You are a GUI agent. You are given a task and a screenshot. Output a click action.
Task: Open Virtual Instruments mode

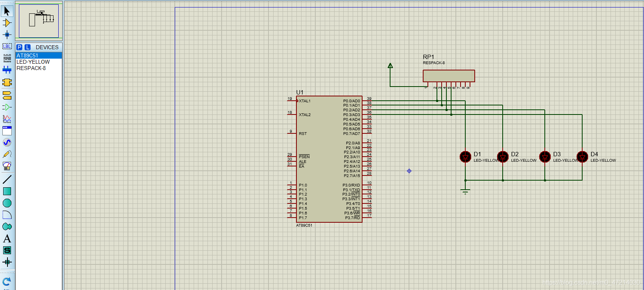point(7,166)
